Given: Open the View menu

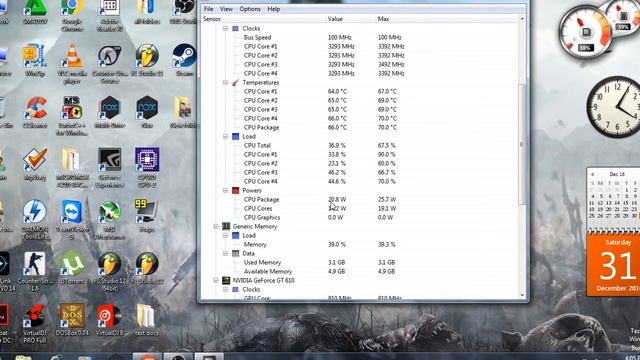Looking at the screenshot, I should [x=226, y=9].
